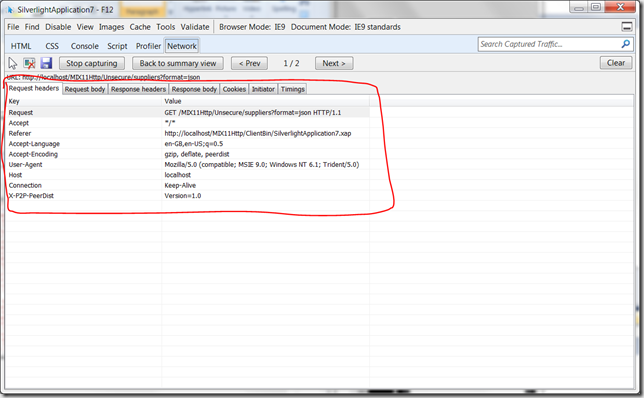Go to previous request with Prev
Image resolution: width=644 pixels, height=398 pixels.
click(x=250, y=63)
